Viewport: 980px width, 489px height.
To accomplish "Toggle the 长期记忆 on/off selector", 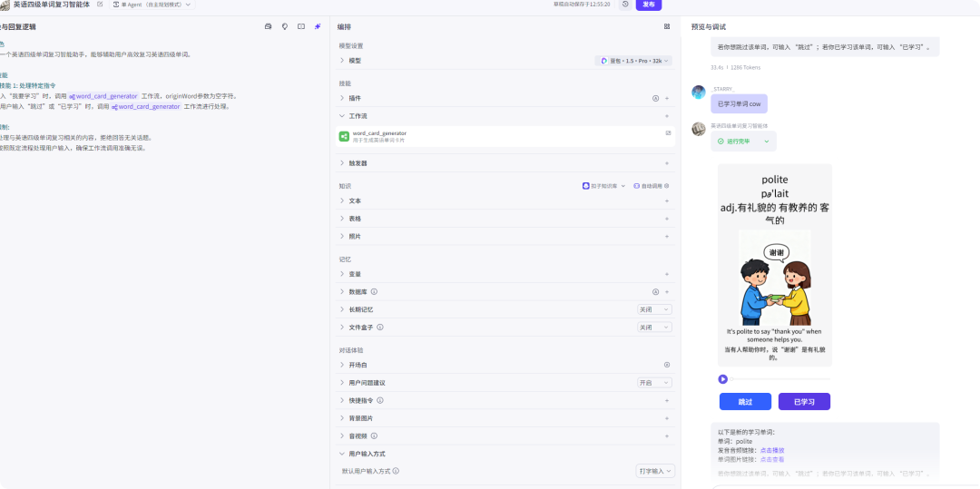I will pos(653,309).
